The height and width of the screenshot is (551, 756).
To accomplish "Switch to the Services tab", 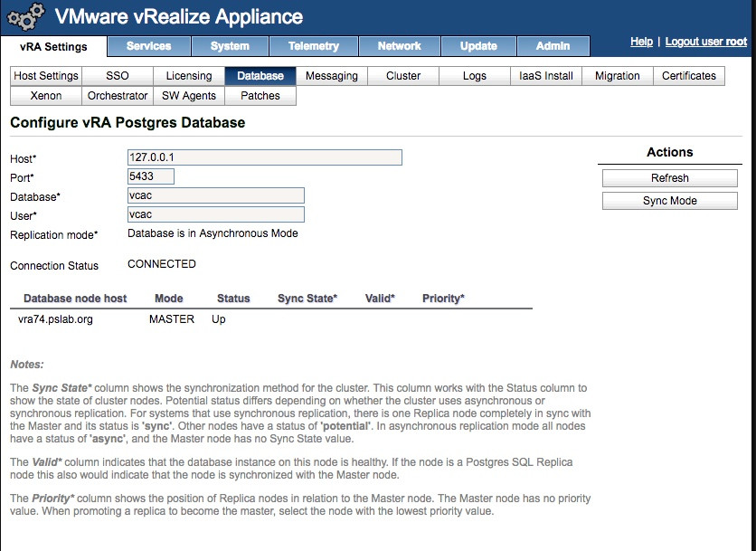I will [x=149, y=46].
